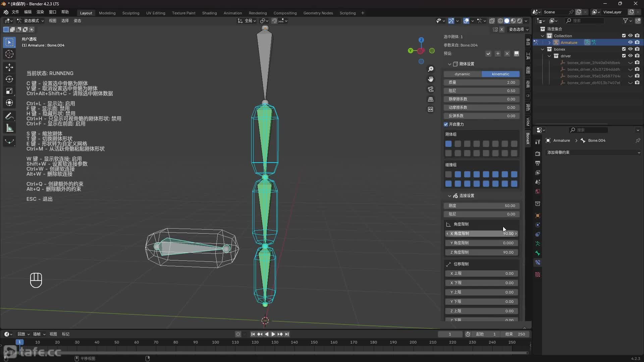Select the dynamic rigid body mode
Viewport: 644px width, 362px height.
click(462, 74)
